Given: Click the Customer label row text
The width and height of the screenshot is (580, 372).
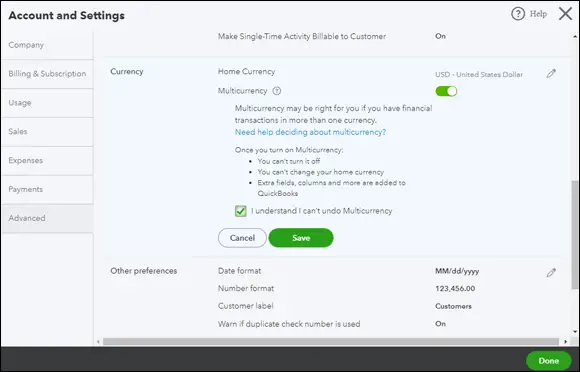Looking at the screenshot, I should tap(246, 306).
